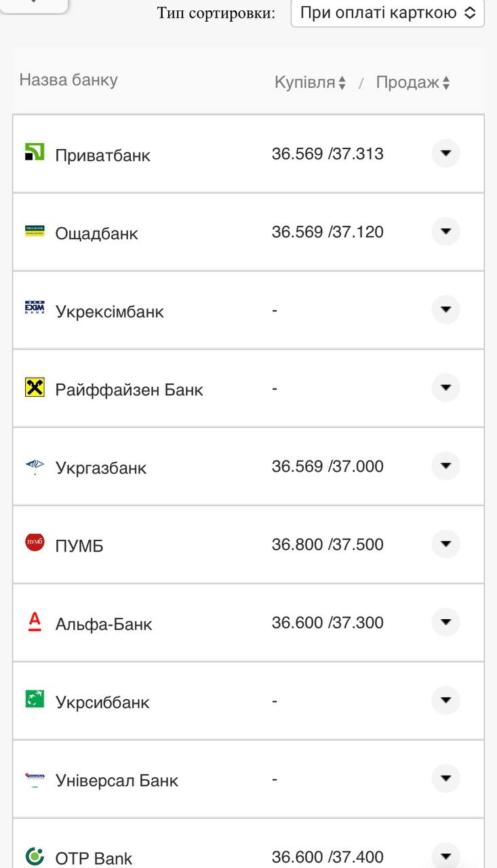Image resolution: width=497 pixels, height=868 pixels.
Task: Click the Ощадбанк logo icon
Action: pos(35,231)
